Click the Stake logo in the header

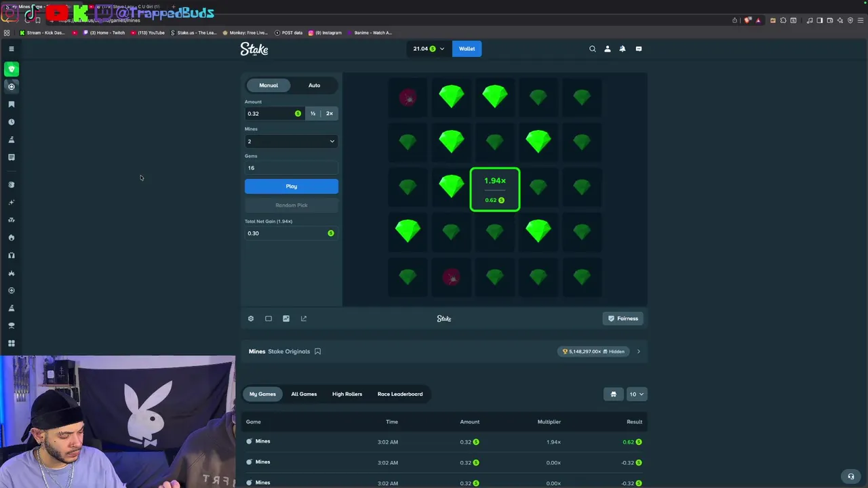coord(254,49)
